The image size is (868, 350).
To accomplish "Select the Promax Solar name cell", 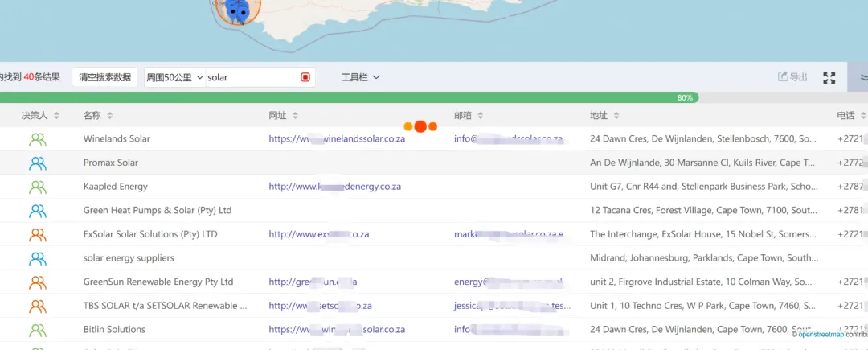I will (111, 163).
